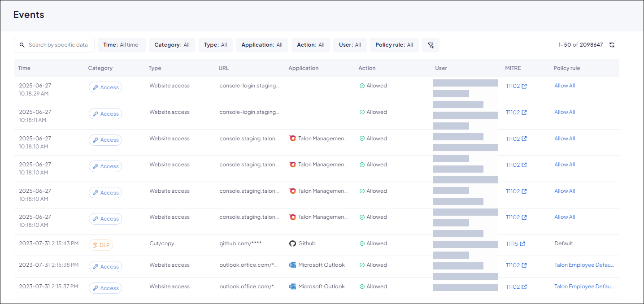The width and height of the screenshot is (644, 304).
Task: Sort by the Time column header
Action: 24,68
